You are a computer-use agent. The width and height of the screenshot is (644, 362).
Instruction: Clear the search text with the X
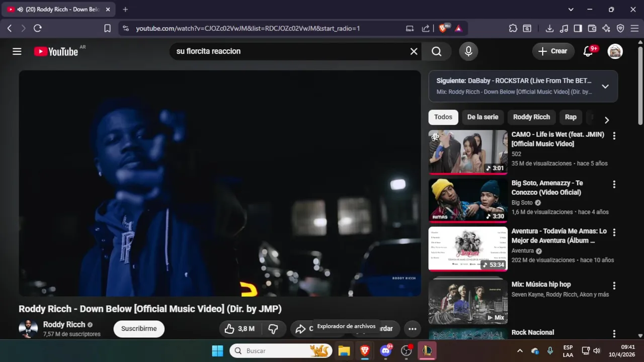[x=414, y=51]
